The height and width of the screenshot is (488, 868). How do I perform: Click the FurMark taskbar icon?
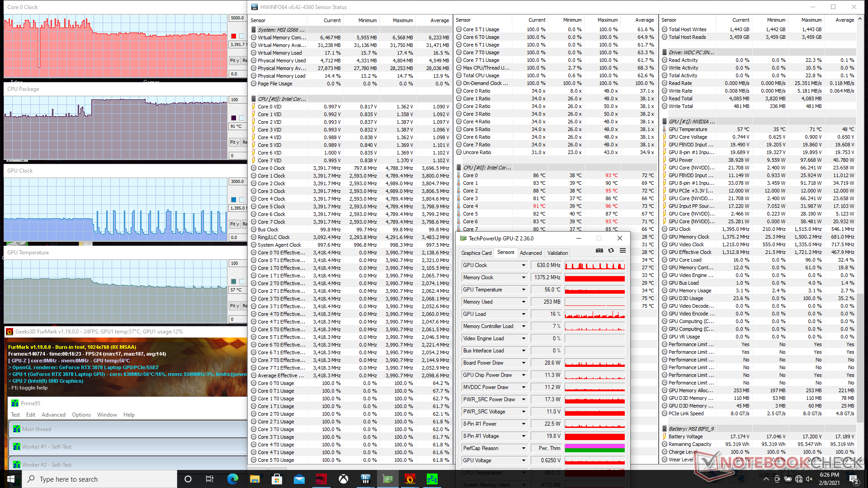coord(410,479)
